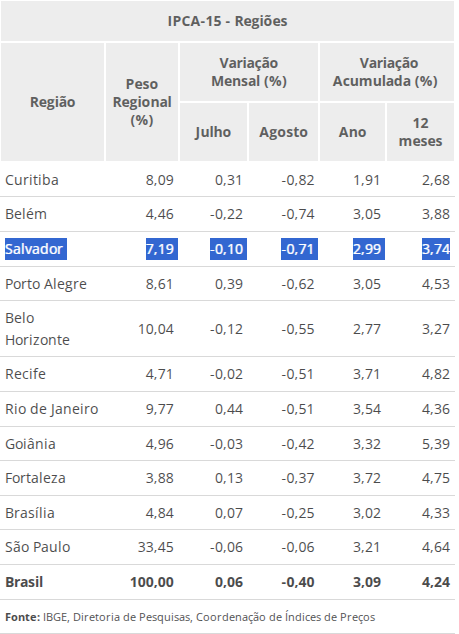Click Belém's Agosto value -0,74
Screen dimensions: 459x634
click(298, 214)
